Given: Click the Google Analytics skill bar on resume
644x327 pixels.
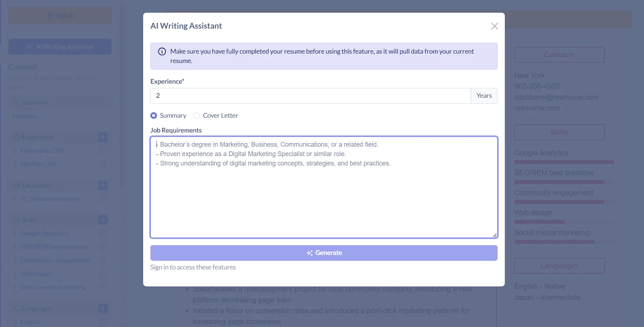Looking at the screenshot, I should tap(564, 162).
